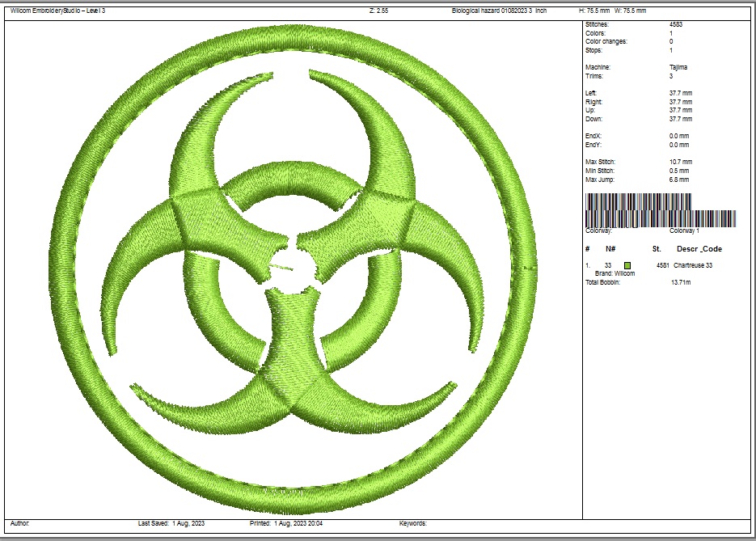Click the barcode in the info panel
This screenshot has width=756, height=541.
661,210
